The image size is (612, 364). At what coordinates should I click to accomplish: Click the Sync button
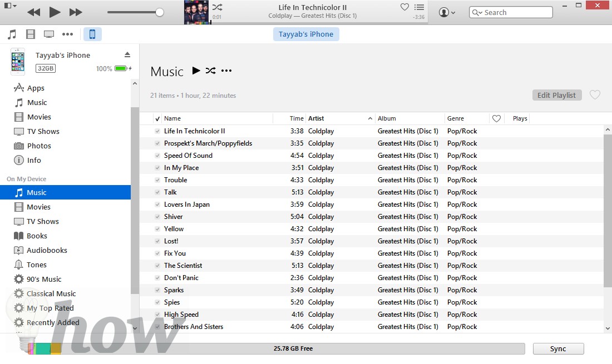[558, 349]
